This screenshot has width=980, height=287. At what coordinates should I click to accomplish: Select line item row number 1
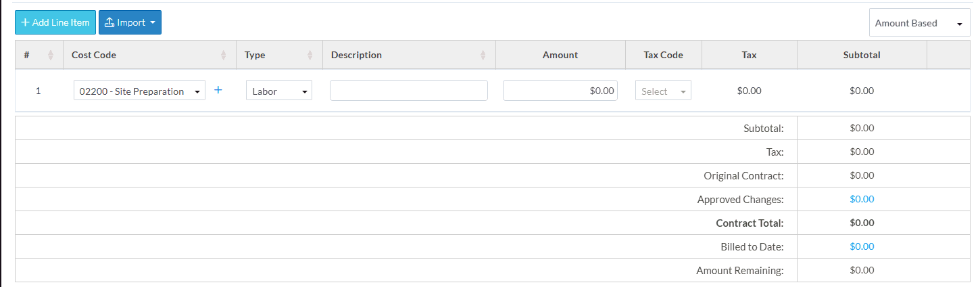38,91
